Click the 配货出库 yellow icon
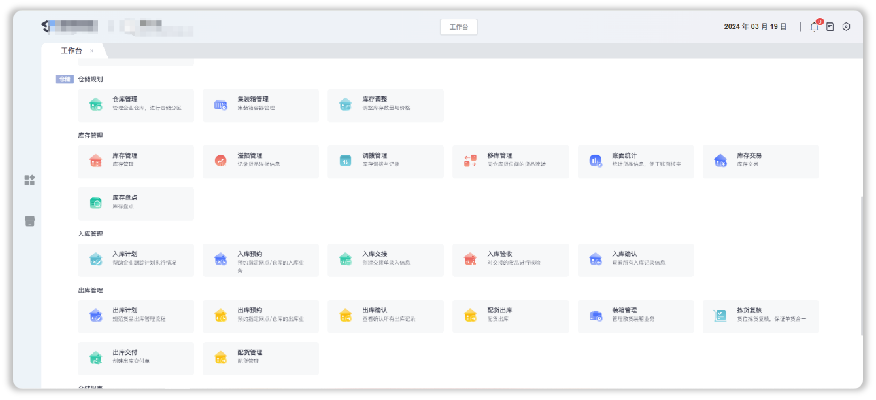This screenshot has height=400, width=876. (x=470, y=315)
